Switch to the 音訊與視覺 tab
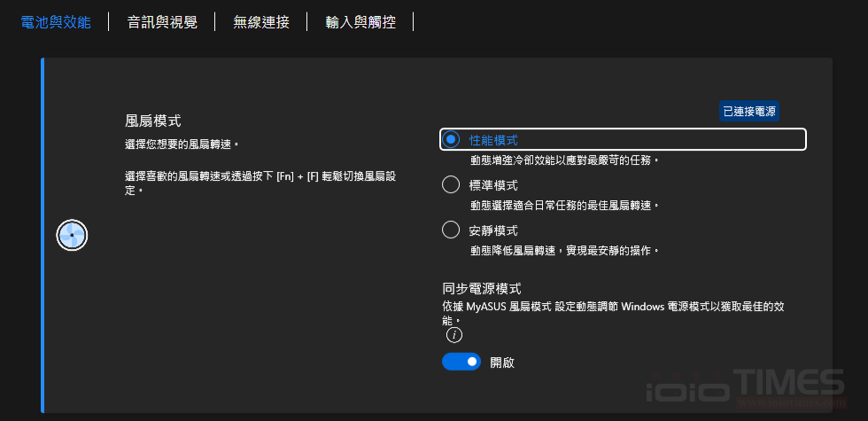This screenshot has width=868, height=421. (x=161, y=22)
